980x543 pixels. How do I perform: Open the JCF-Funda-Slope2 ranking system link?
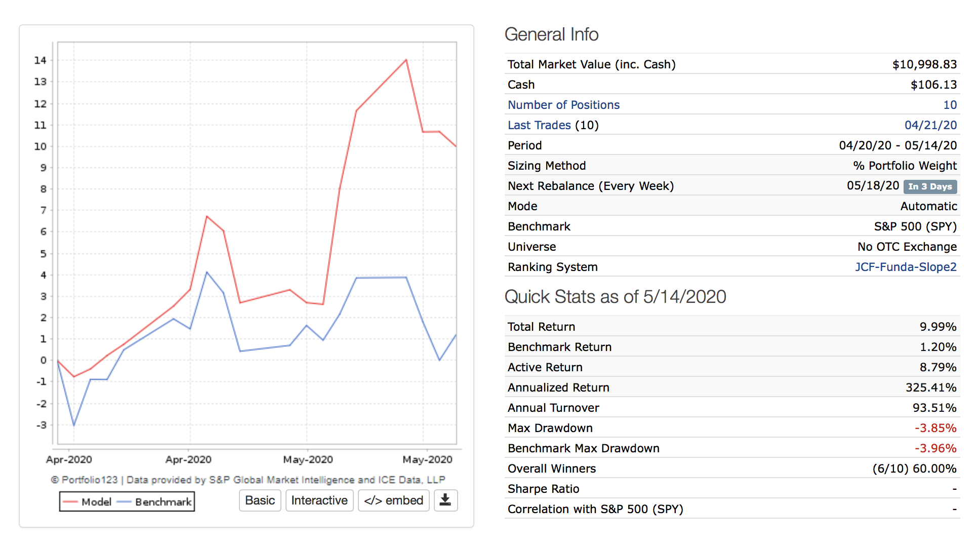click(x=906, y=267)
